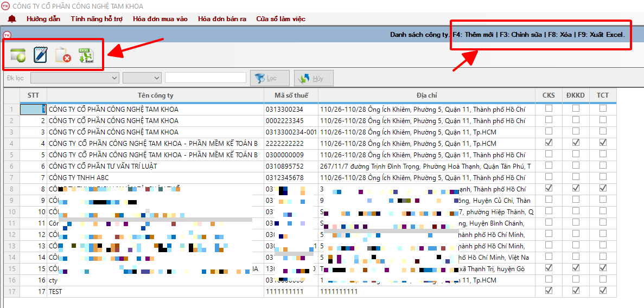Image resolution: width=644 pixels, height=308 pixels.
Task: Click the export to Excel icon
Action: [x=86, y=55]
